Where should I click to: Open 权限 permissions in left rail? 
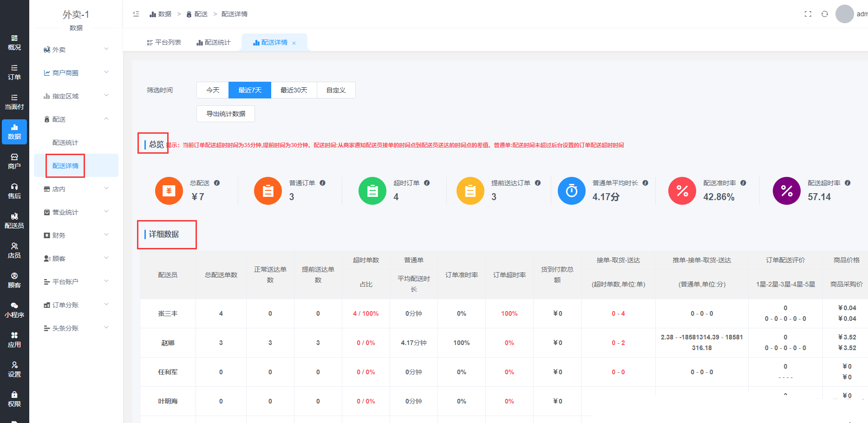coord(14,399)
